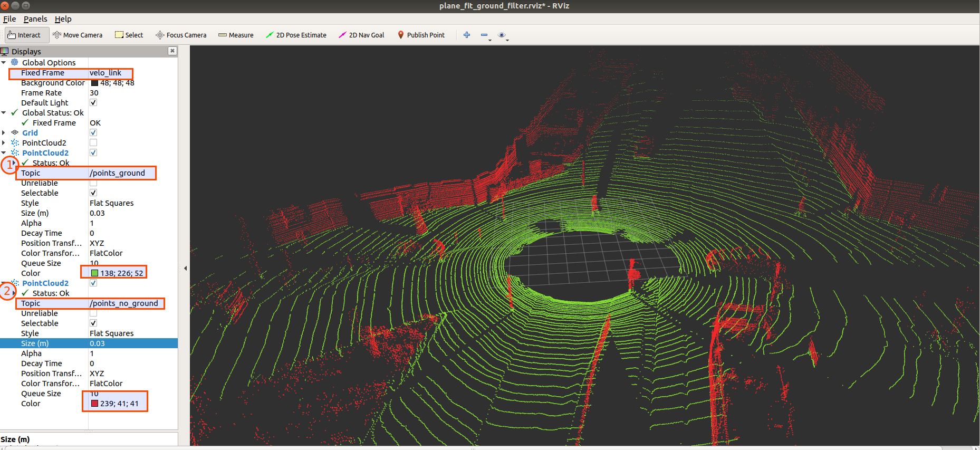Viewport: 980px width, 450px height.
Task: Pick the green 138; 226; 52 color swatch
Action: [x=95, y=273]
